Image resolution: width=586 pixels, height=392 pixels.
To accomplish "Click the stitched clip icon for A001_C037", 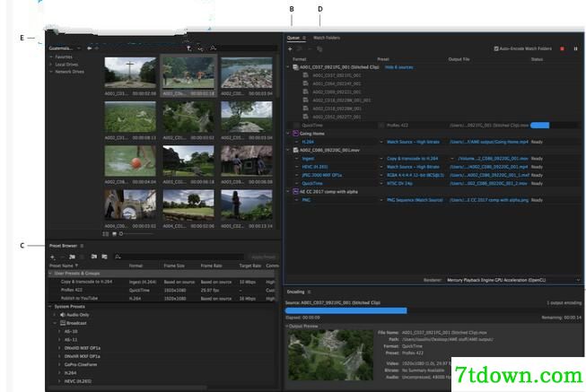I will click(x=295, y=67).
